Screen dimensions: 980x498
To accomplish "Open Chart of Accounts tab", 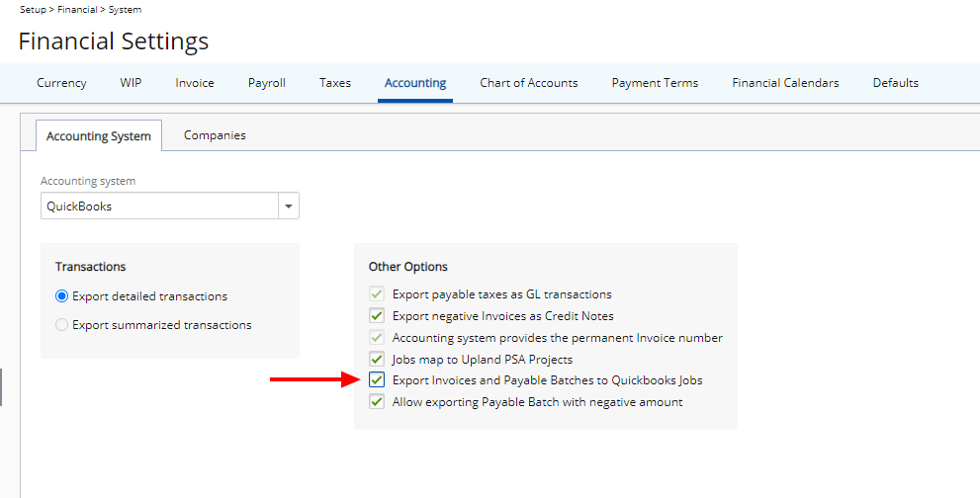I will pyautogui.click(x=528, y=83).
